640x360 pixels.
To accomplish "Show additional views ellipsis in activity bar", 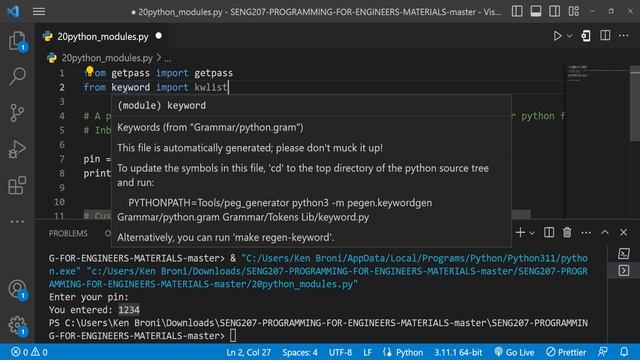I will click(17, 222).
